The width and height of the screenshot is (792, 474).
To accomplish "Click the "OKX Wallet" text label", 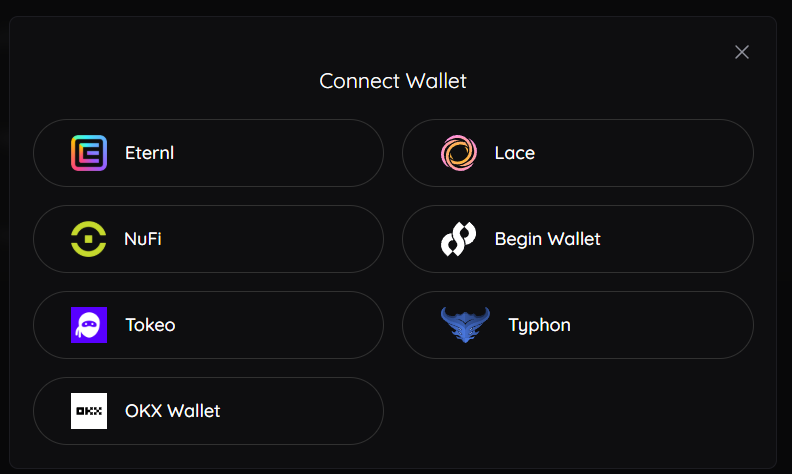I will 172,411.
